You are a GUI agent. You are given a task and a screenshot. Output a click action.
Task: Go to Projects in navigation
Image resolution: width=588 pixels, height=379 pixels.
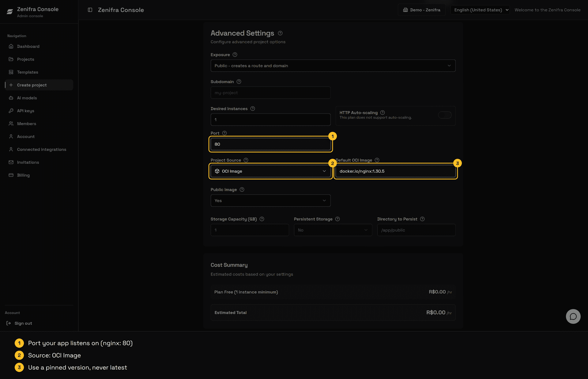point(39,59)
